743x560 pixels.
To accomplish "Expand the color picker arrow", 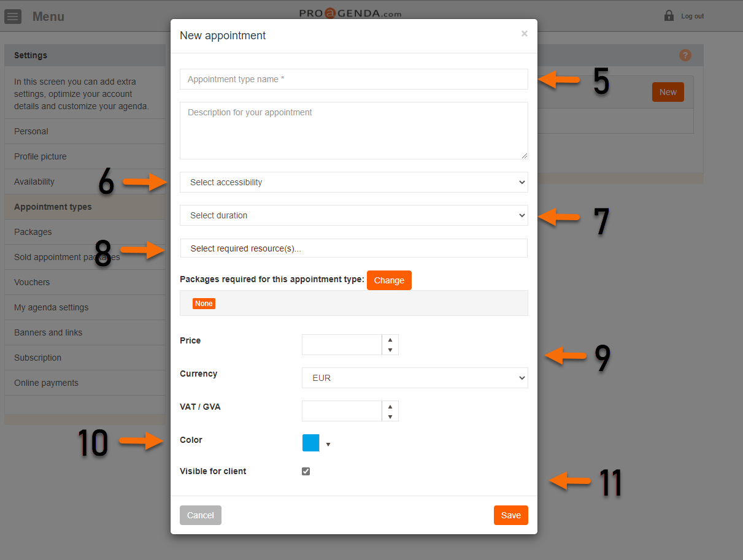I will tap(328, 444).
